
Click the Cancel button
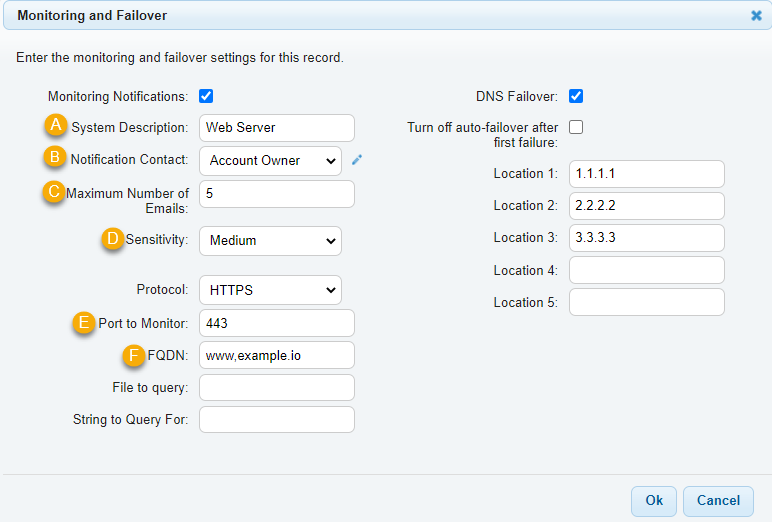point(718,501)
